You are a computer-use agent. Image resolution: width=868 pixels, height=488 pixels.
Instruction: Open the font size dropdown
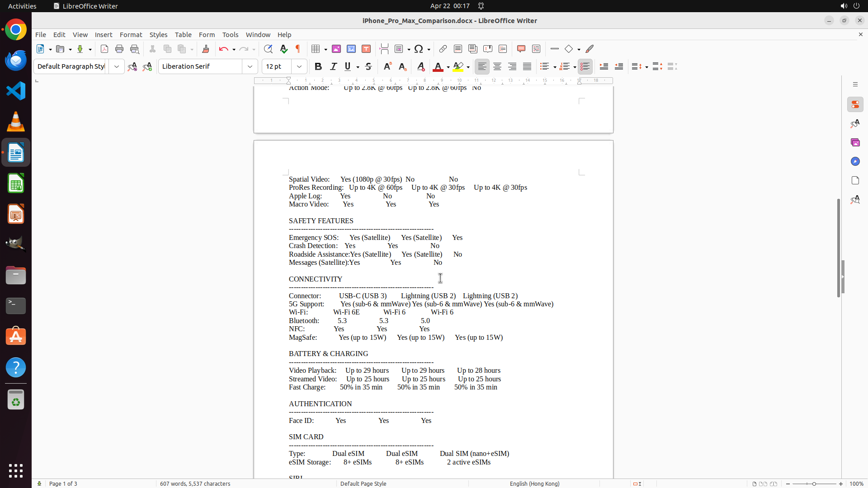299,66
